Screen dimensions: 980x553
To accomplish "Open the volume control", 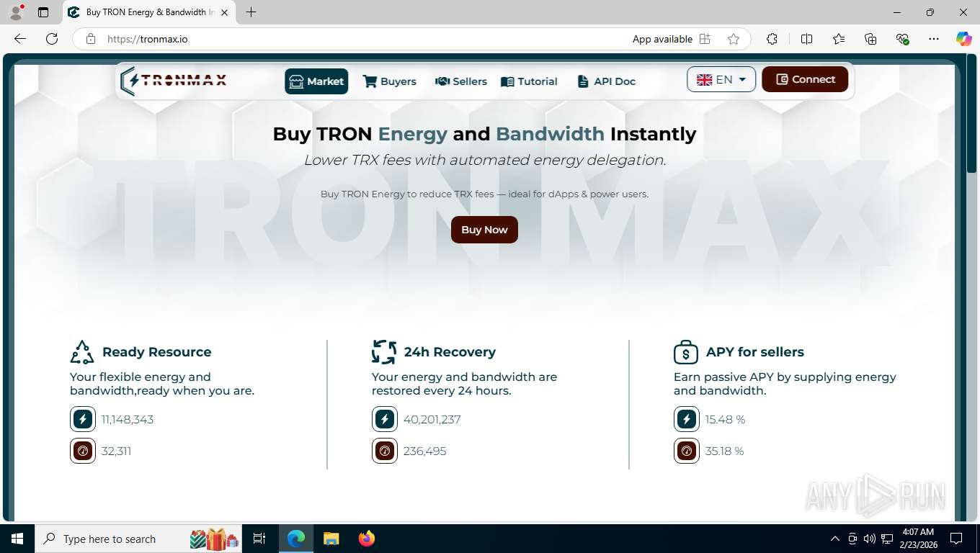I will 870,539.
